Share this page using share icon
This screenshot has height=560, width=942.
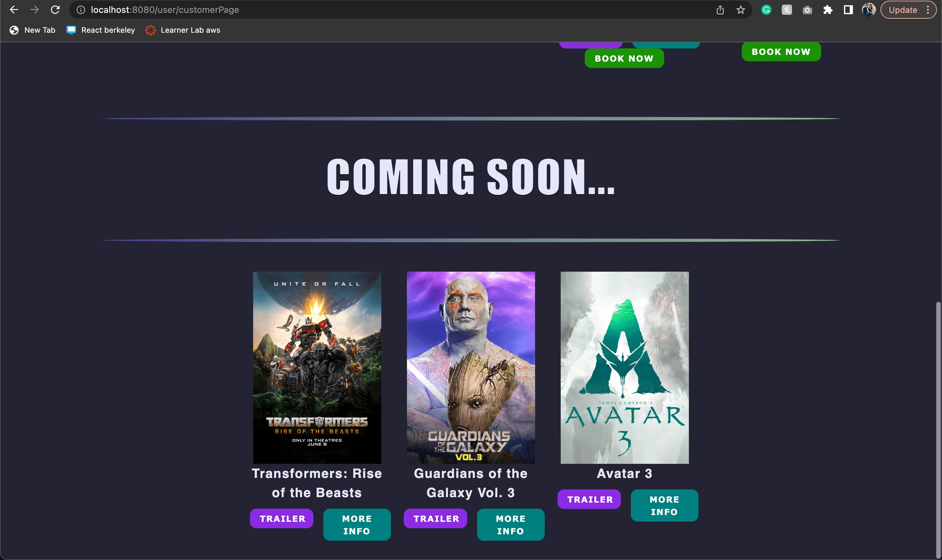tap(720, 10)
